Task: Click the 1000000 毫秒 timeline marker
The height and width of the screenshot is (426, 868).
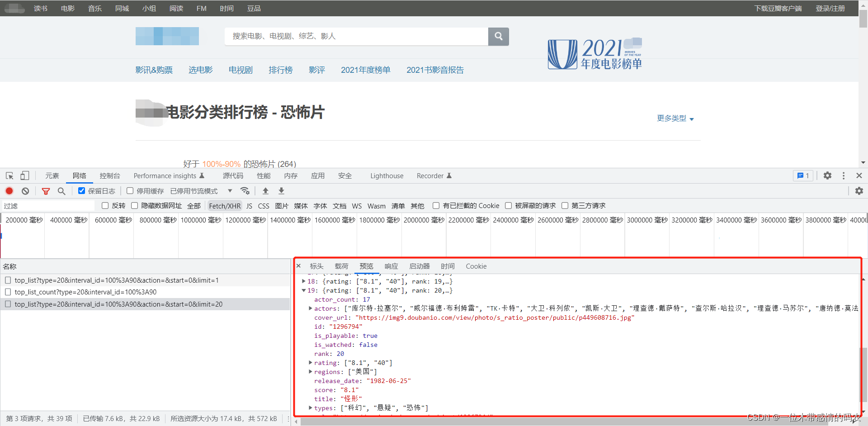Action: point(201,220)
